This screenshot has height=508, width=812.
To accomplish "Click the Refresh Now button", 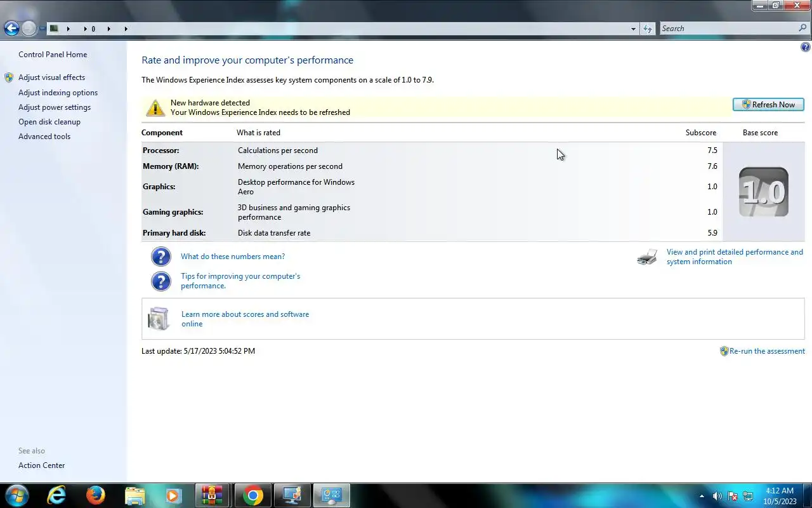I will 768,105.
